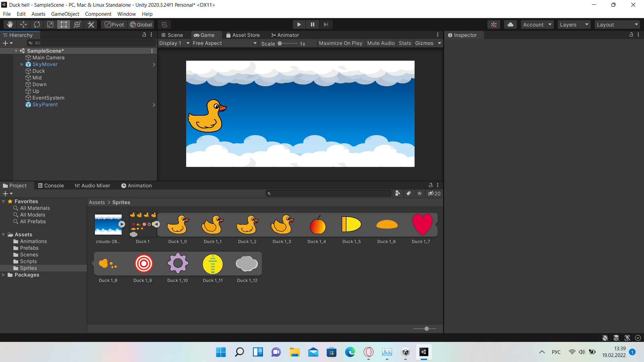Click the pause button
The image size is (644, 362).
coord(313,24)
